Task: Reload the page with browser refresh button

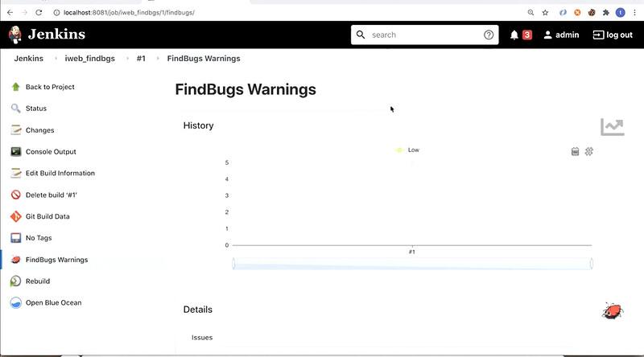Action: point(39,13)
